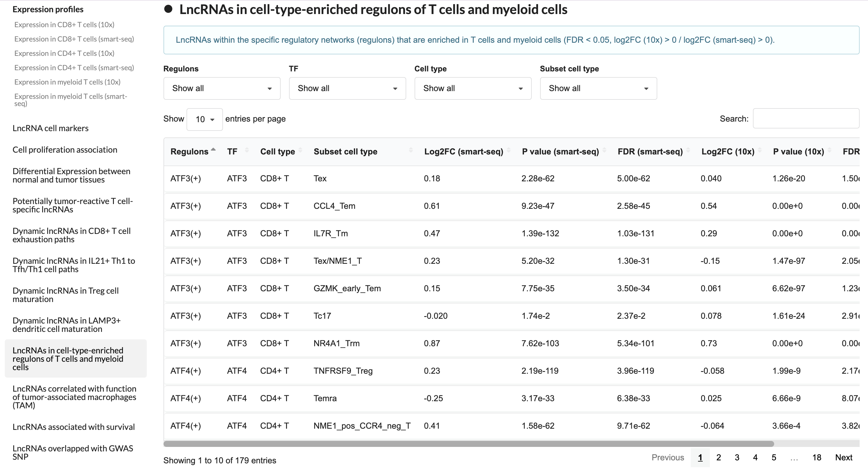Click the Next page button
Image resolution: width=868 pixels, height=472 pixels.
tap(843, 458)
